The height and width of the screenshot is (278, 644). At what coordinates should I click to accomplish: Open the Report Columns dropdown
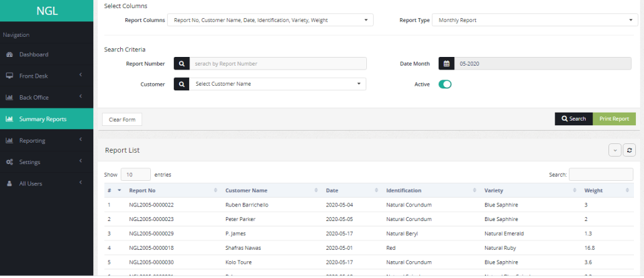270,20
